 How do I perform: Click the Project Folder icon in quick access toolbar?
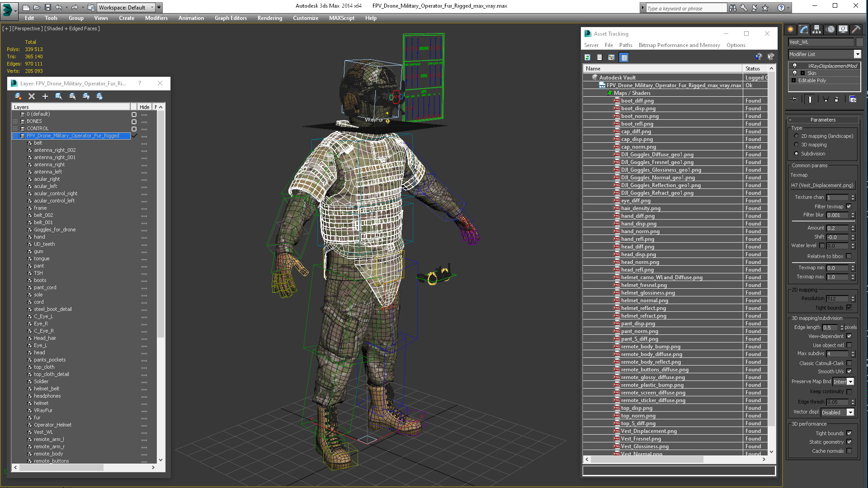[91, 7]
